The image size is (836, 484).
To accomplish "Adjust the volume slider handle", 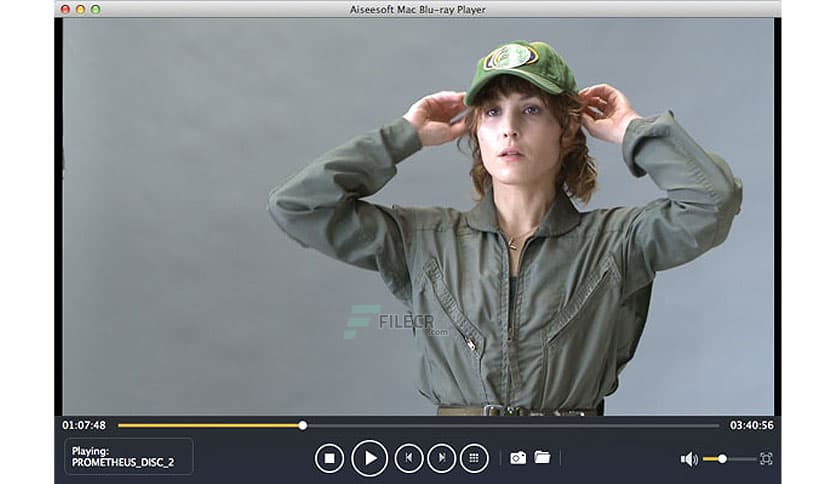I will 722,458.
